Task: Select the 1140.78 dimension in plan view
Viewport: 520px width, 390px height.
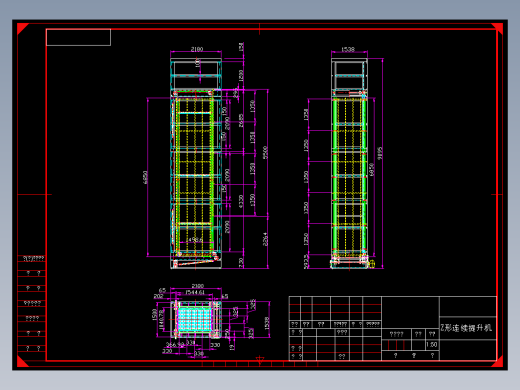Action: point(162,320)
